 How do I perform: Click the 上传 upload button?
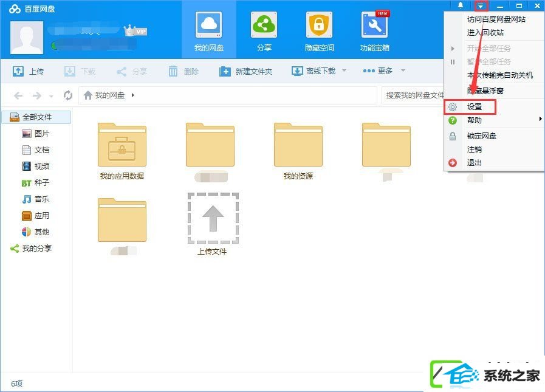pos(28,71)
